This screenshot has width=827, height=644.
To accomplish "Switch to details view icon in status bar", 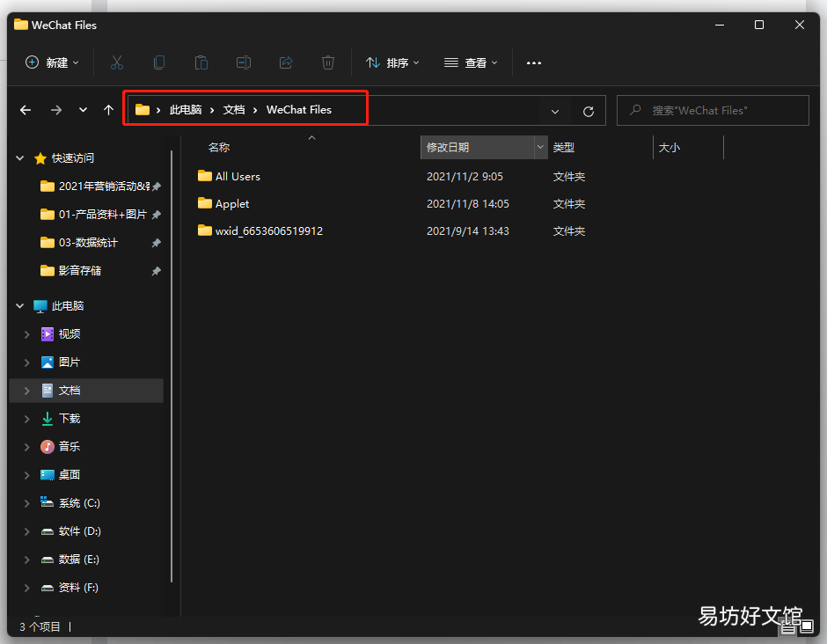I will coord(788,627).
